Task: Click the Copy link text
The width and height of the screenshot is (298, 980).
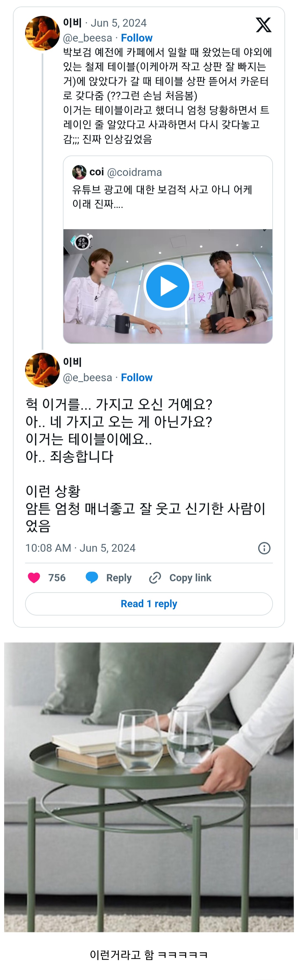Action: 190,577
